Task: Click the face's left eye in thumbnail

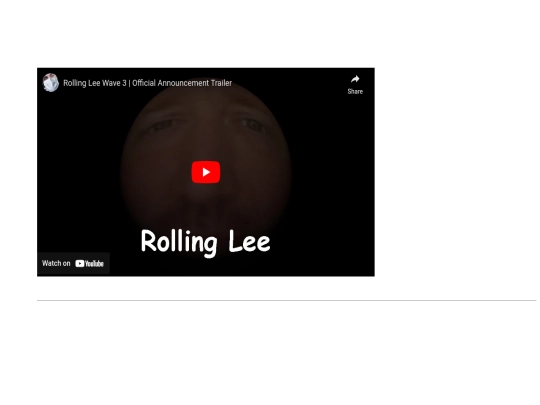Action: [x=162, y=125]
